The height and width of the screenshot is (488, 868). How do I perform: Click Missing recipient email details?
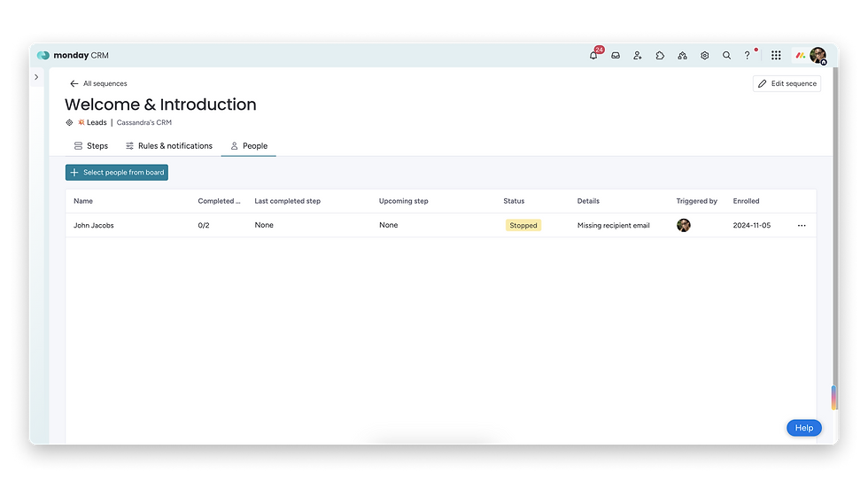[x=613, y=225]
